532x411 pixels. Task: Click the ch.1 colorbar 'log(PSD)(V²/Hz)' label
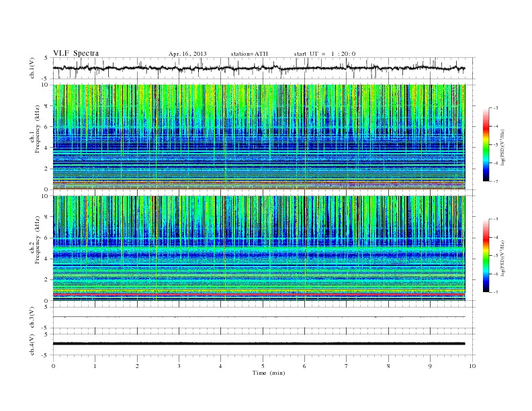click(502, 148)
